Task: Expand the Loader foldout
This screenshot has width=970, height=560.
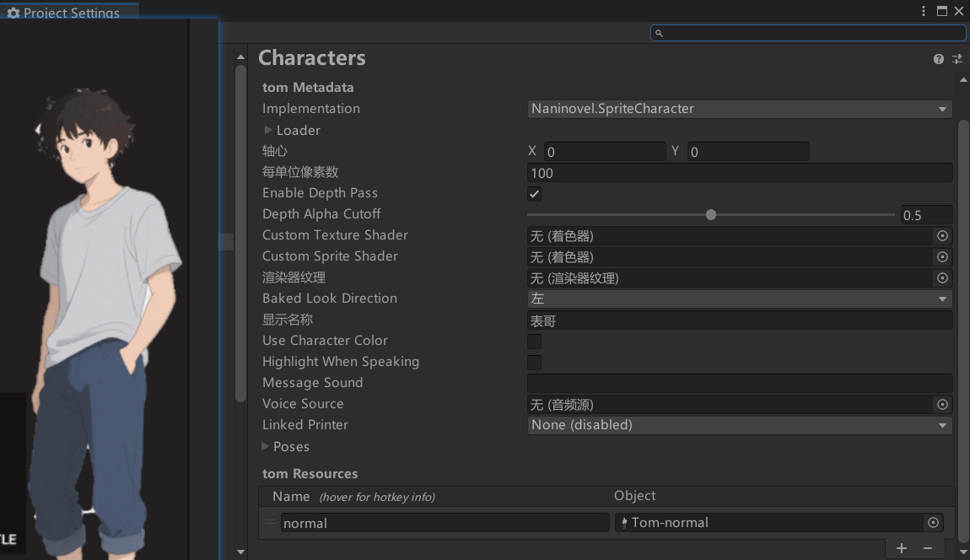Action: click(268, 130)
